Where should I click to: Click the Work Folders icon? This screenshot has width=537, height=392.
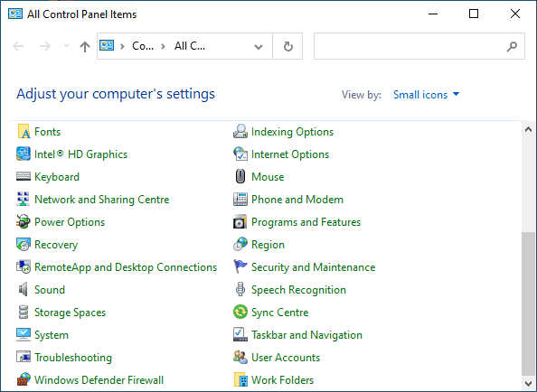point(240,380)
